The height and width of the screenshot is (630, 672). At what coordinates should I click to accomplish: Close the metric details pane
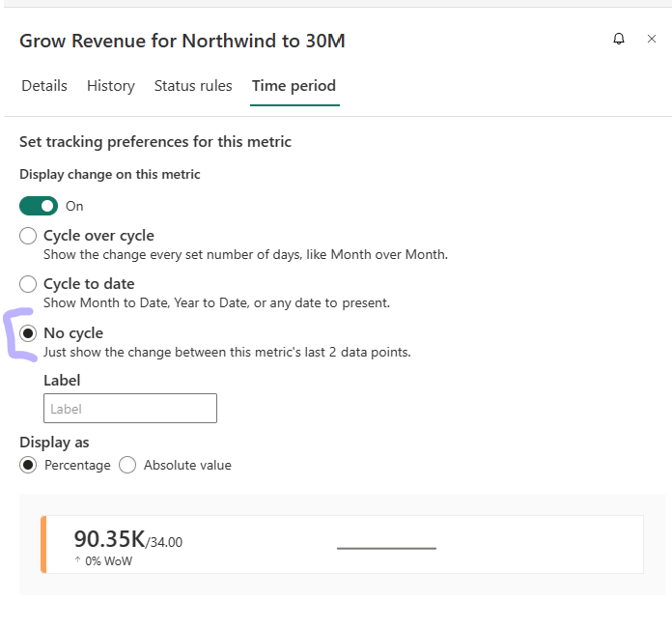652,39
